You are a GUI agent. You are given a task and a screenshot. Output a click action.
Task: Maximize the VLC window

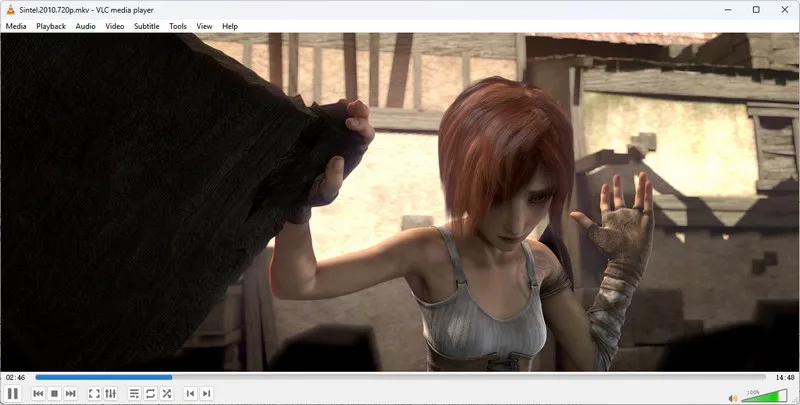click(756, 10)
